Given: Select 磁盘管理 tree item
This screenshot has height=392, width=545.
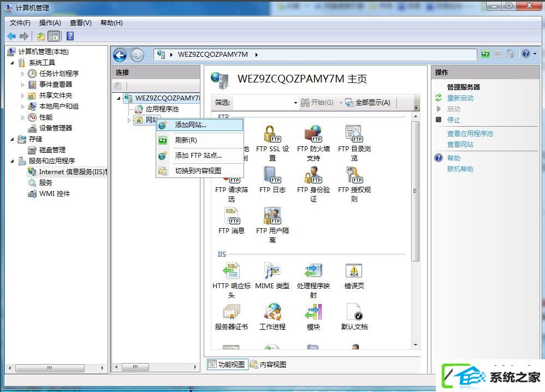Looking at the screenshot, I should (52, 150).
